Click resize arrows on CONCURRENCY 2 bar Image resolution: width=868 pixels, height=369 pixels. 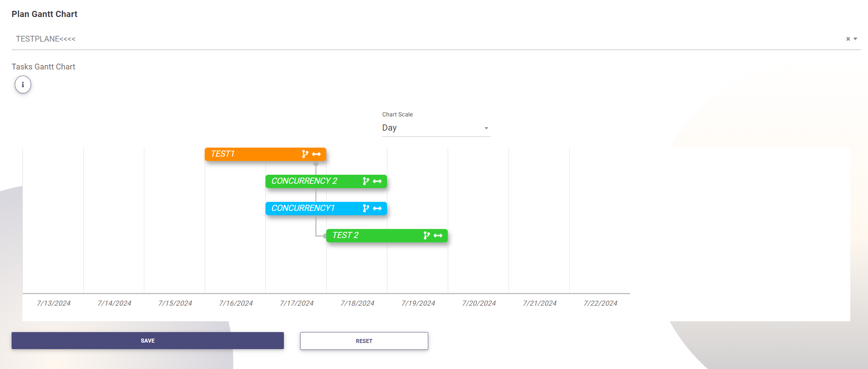(377, 181)
